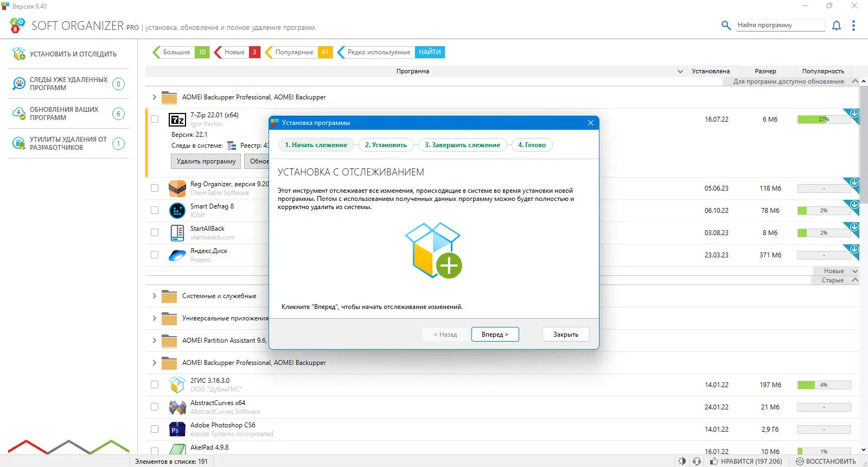Click the Smart Defrag 8 icon
This screenshot has height=467, width=868.
(x=177, y=211)
